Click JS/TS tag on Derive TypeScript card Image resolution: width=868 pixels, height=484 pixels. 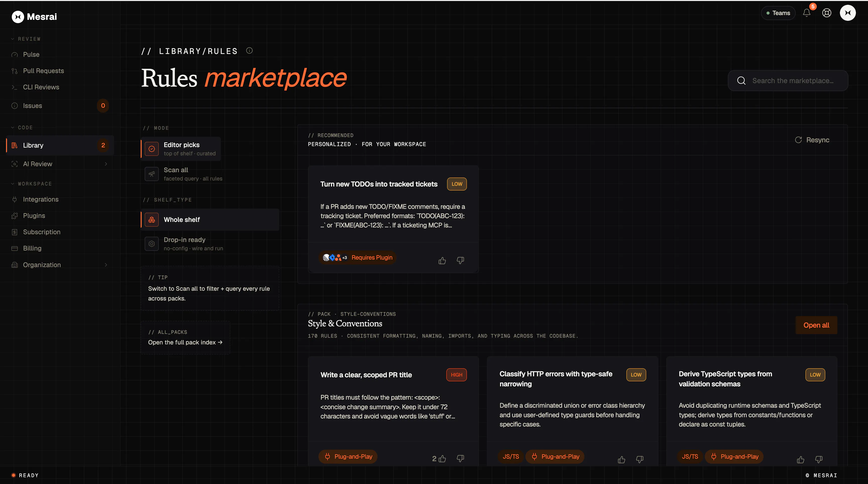tap(690, 457)
